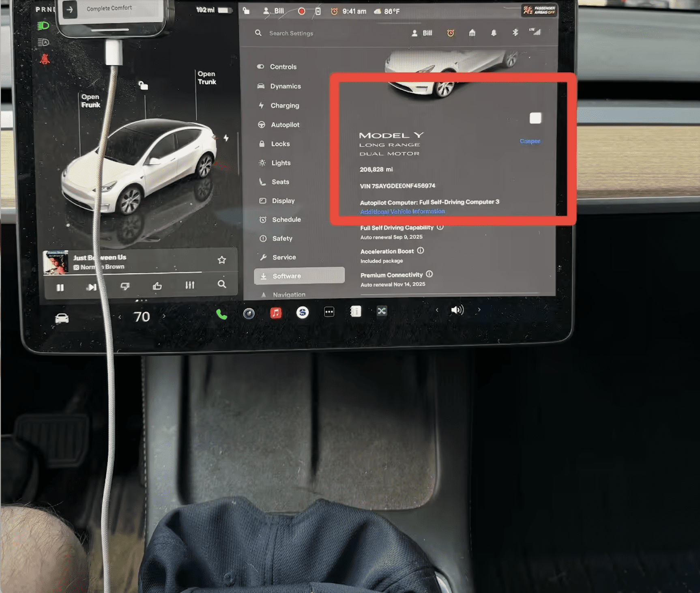The image size is (700, 593).
Task: Open the audio equalizer settings
Action: 190,285
